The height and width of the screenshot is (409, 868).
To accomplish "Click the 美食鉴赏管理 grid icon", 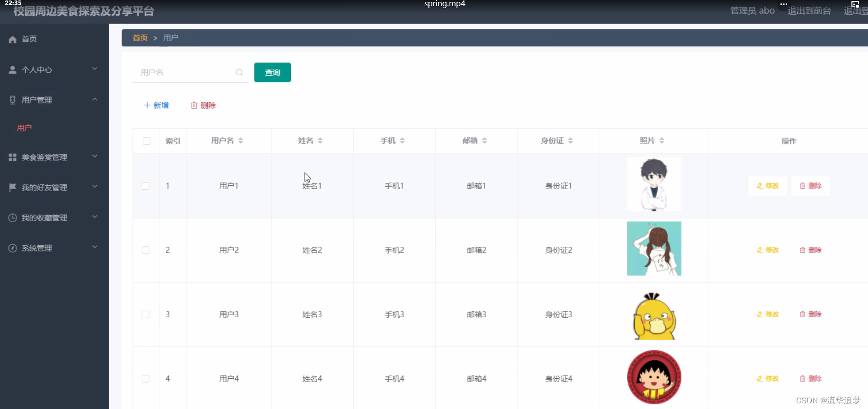I will [13, 157].
